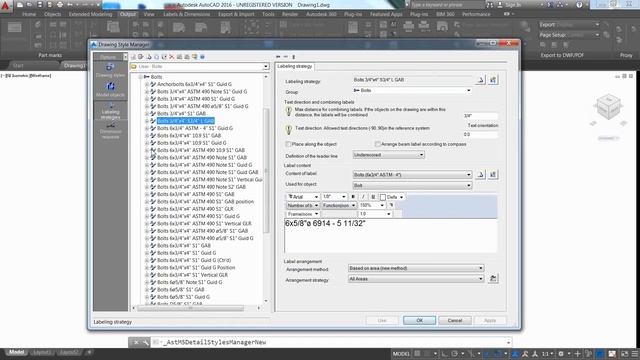
Task: Toggle Place along the object checkbox
Action: point(288,144)
